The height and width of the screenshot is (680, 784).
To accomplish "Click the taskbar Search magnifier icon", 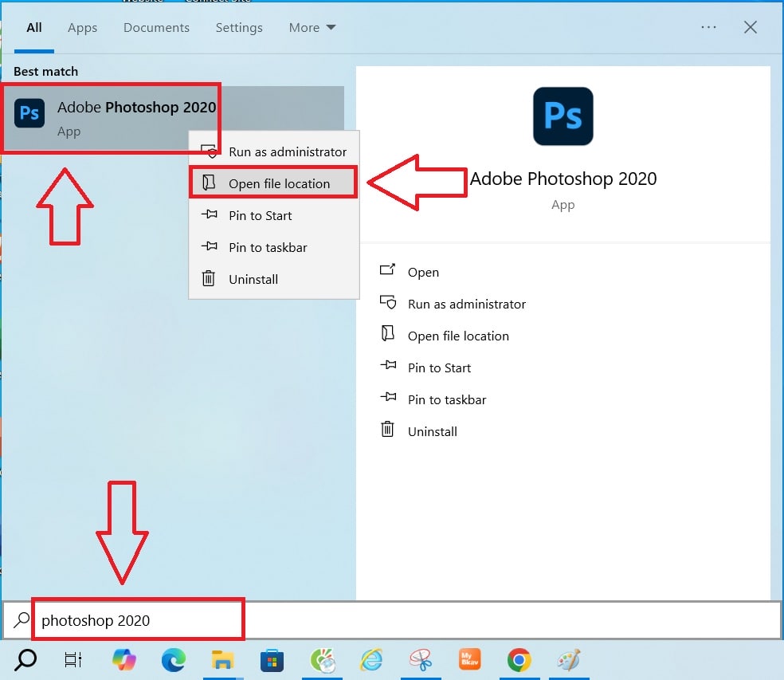I will click(25, 660).
